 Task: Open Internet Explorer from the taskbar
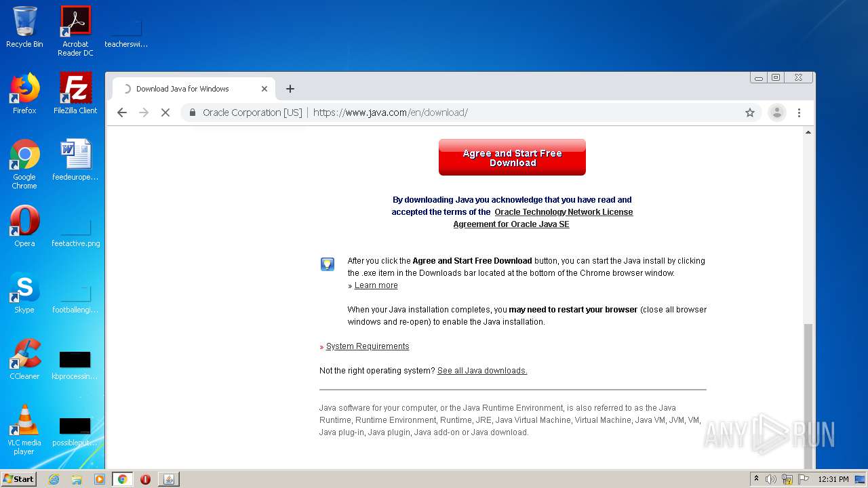pyautogui.click(x=54, y=479)
